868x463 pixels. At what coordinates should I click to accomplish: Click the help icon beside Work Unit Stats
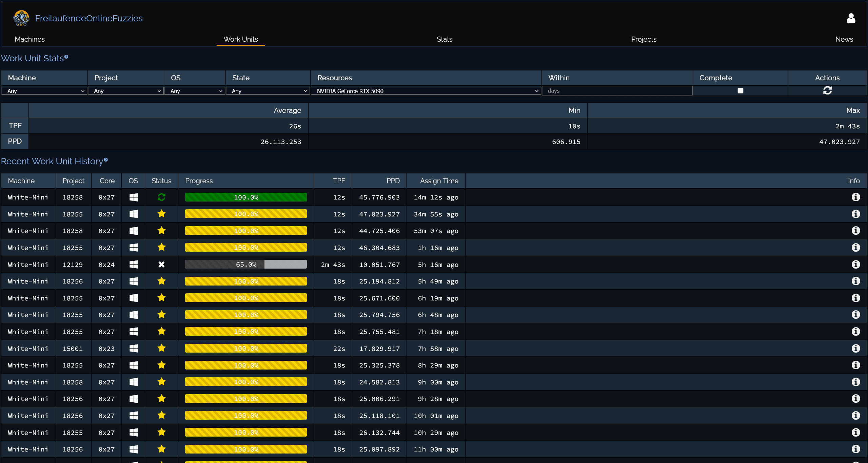pyautogui.click(x=66, y=57)
